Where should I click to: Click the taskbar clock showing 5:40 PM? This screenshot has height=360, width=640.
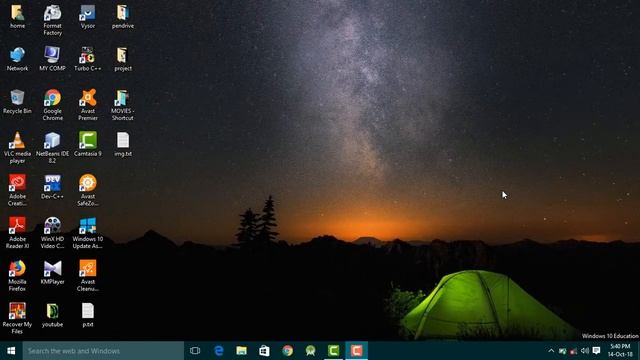pos(620,351)
